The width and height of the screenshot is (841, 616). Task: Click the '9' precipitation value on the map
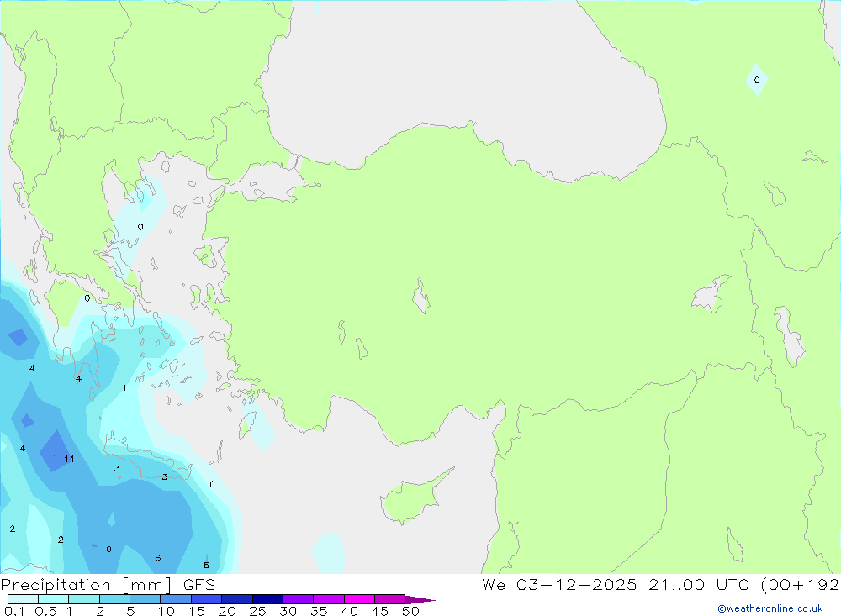[108, 549]
